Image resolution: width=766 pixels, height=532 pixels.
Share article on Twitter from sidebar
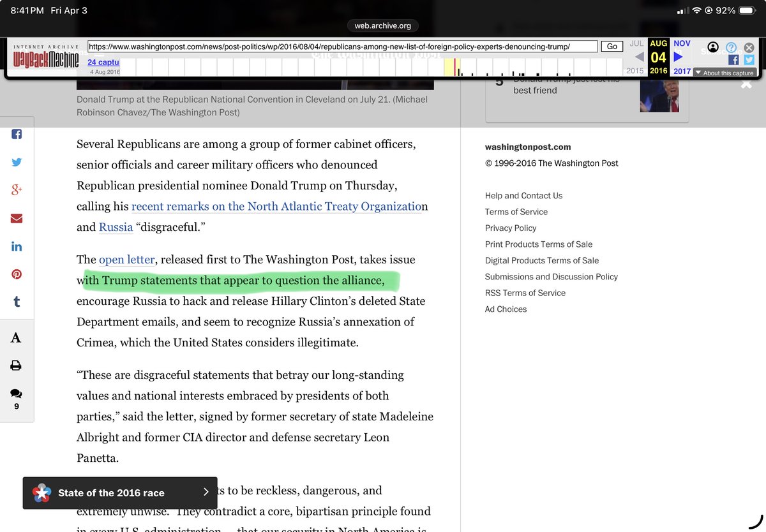click(x=17, y=162)
